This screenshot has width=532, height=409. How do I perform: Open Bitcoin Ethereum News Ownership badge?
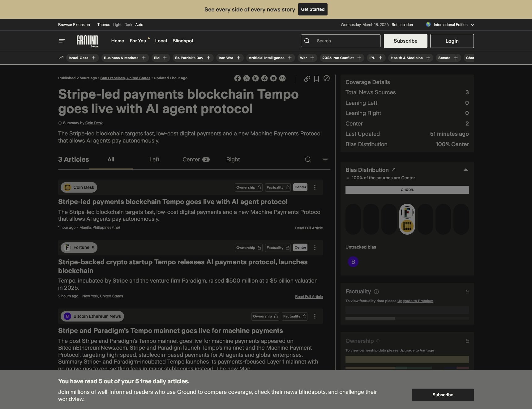265,316
